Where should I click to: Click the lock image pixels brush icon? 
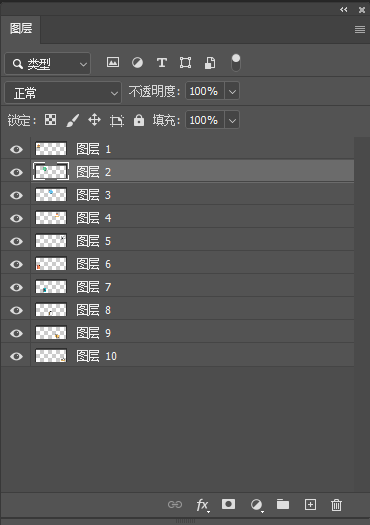click(x=73, y=120)
